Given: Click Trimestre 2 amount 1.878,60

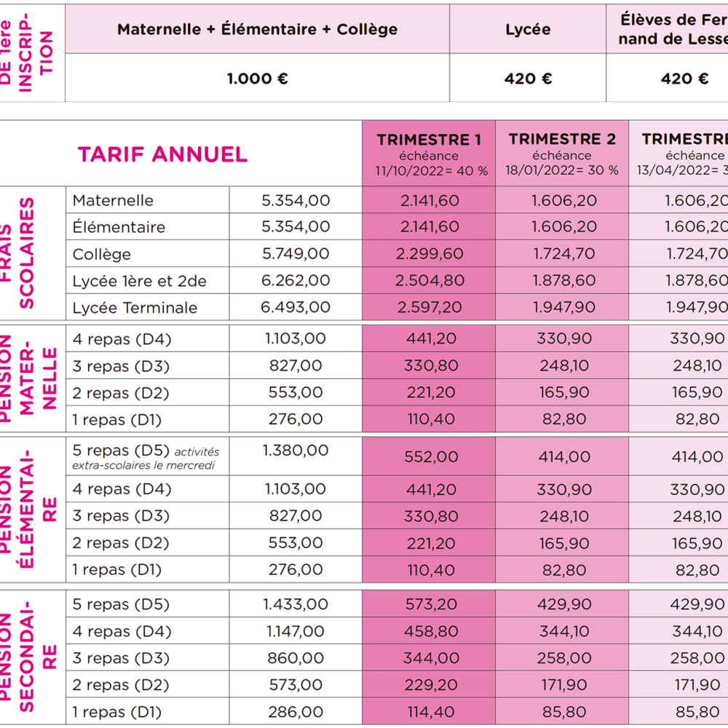Looking at the screenshot, I should pos(561,281).
